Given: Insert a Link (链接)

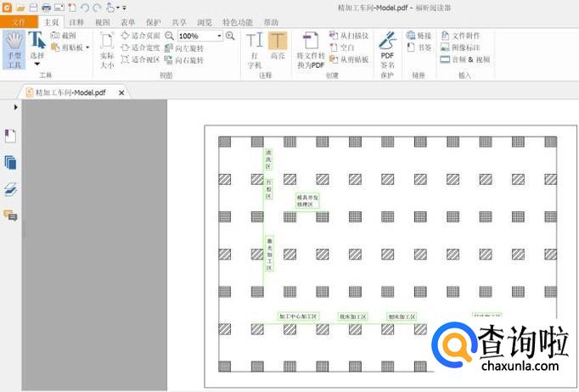Looking at the screenshot, I should [419, 36].
